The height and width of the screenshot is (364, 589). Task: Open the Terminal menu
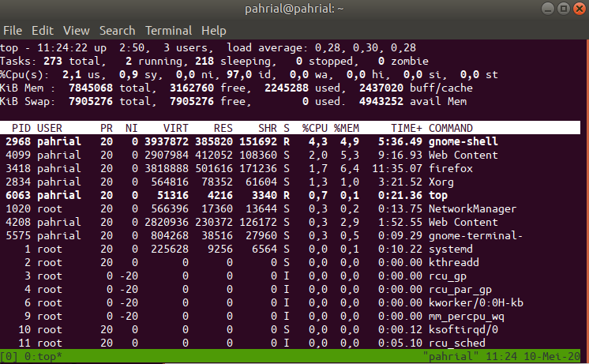pyautogui.click(x=169, y=31)
